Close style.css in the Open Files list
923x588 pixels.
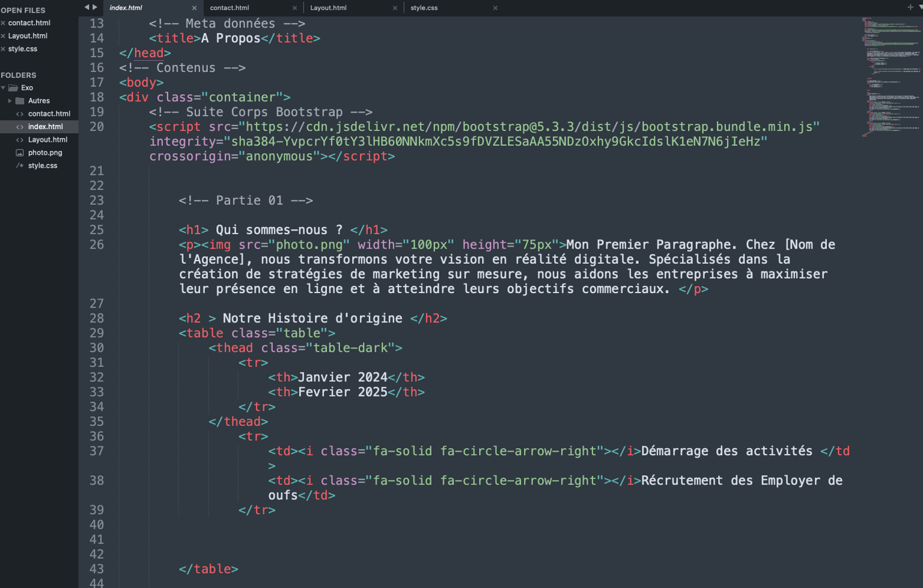click(3, 49)
